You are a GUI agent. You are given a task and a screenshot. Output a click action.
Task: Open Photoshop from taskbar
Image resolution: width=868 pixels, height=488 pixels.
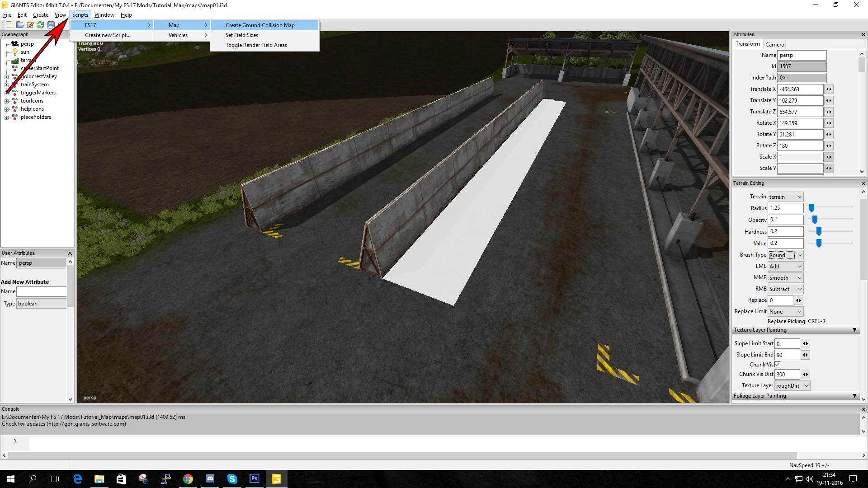tap(255, 479)
